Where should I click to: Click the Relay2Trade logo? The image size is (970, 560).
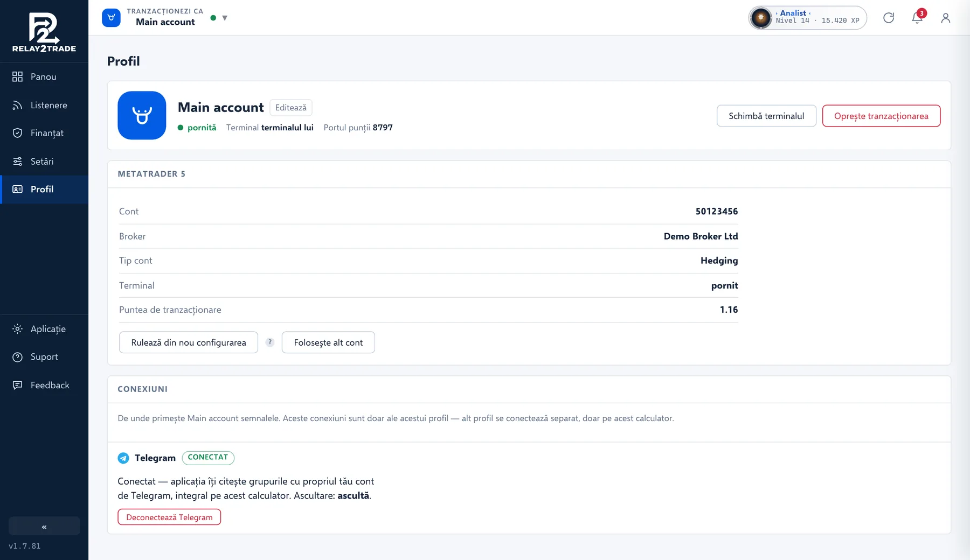pyautogui.click(x=44, y=32)
